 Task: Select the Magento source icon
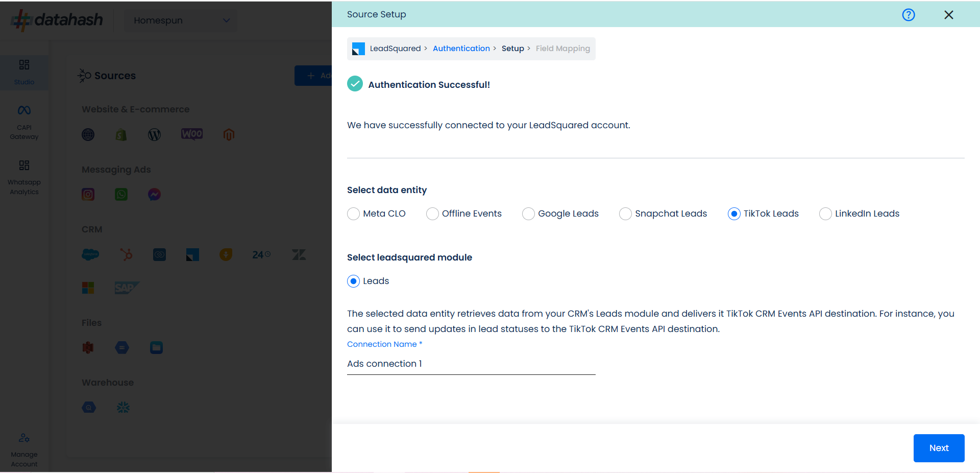pyautogui.click(x=229, y=134)
